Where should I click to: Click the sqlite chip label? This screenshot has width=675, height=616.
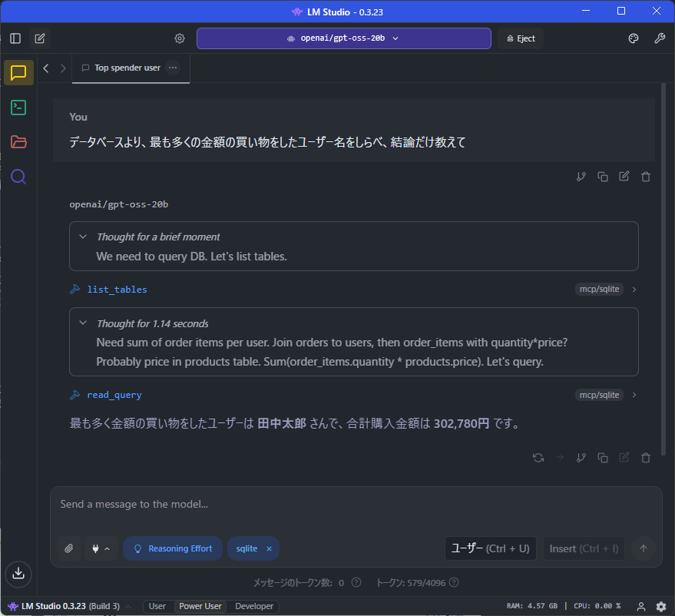(247, 548)
